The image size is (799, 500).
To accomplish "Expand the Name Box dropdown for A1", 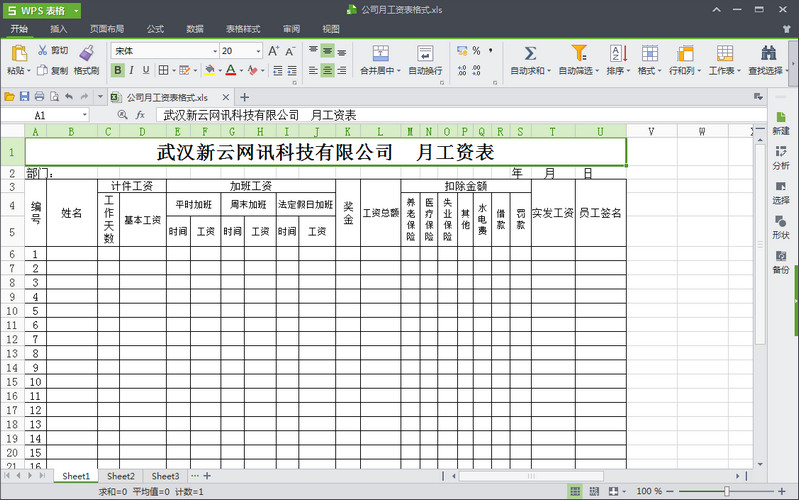I will (x=84, y=115).
